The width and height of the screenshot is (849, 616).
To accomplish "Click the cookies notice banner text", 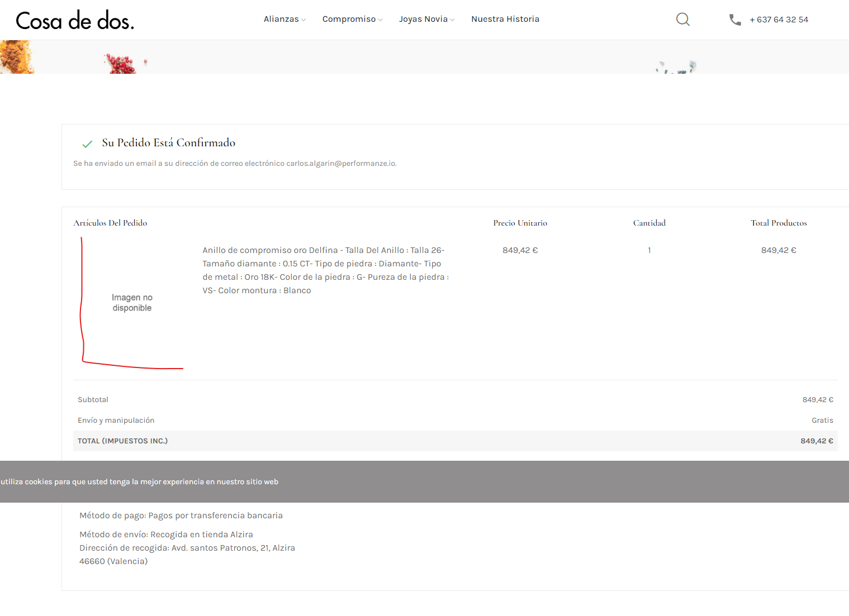I will tap(139, 482).
